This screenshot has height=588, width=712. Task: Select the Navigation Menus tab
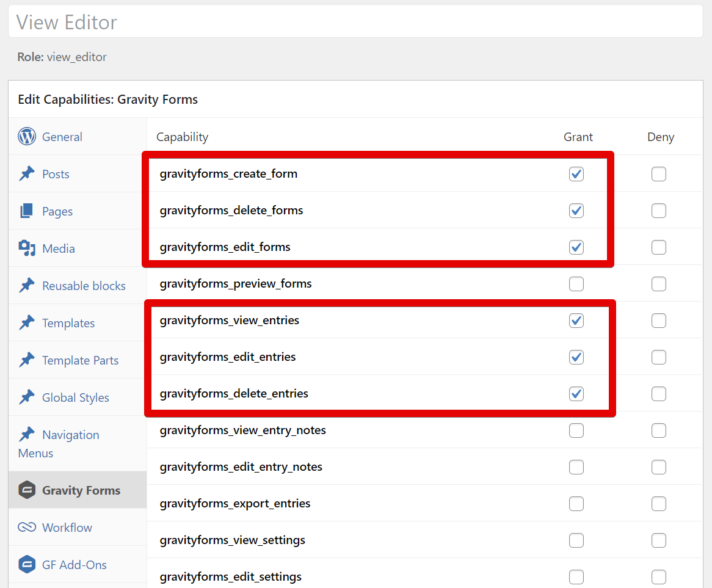pos(70,435)
